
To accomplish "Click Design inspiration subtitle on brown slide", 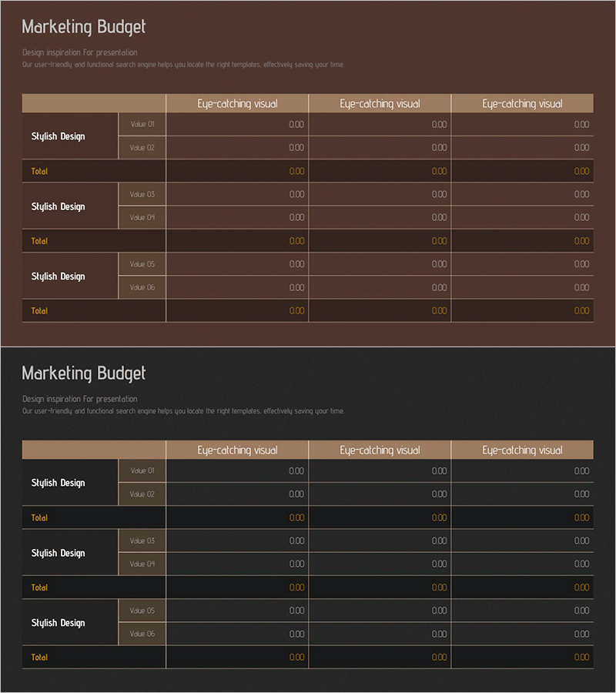I will pos(80,52).
